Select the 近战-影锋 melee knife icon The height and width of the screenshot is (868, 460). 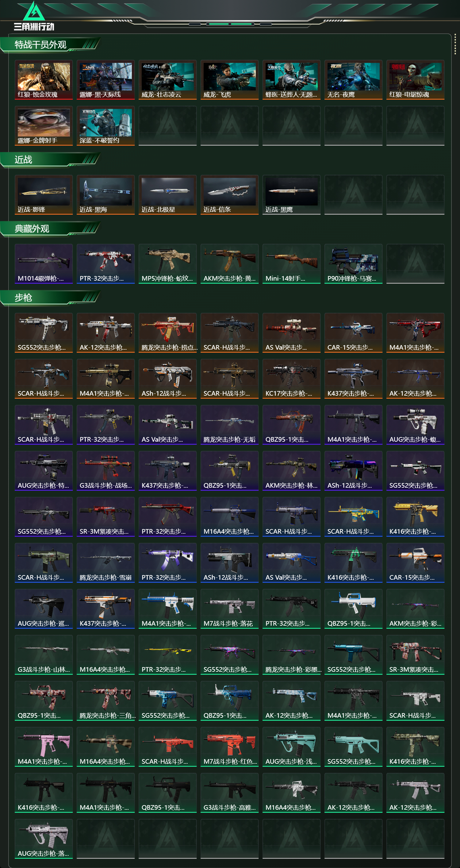[x=44, y=195]
